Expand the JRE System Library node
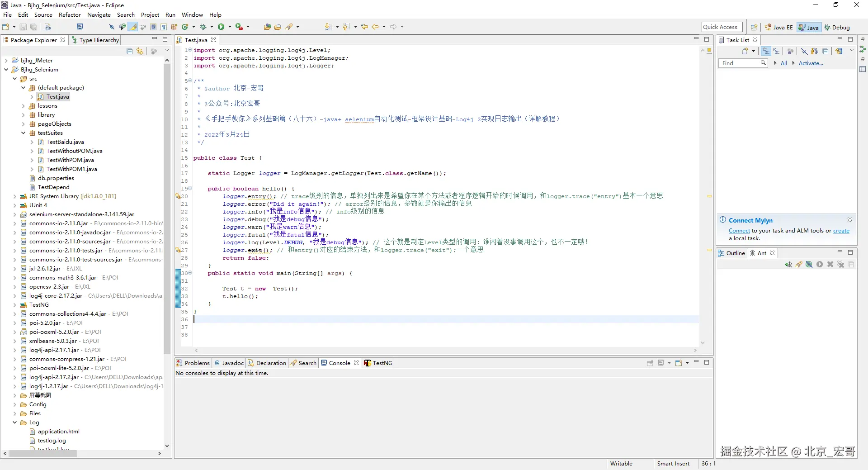The height and width of the screenshot is (470, 868). (x=14, y=196)
